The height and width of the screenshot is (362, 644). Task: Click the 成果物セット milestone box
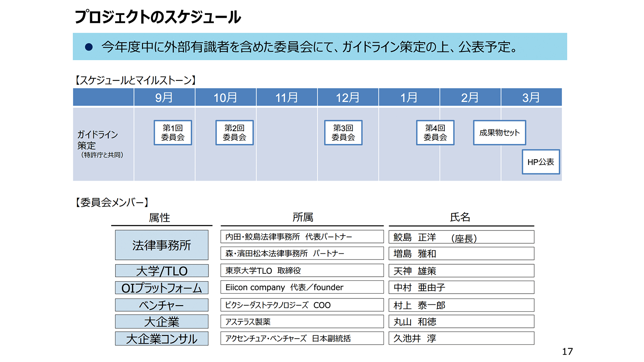pyautogui.click(x=500, y=133)
